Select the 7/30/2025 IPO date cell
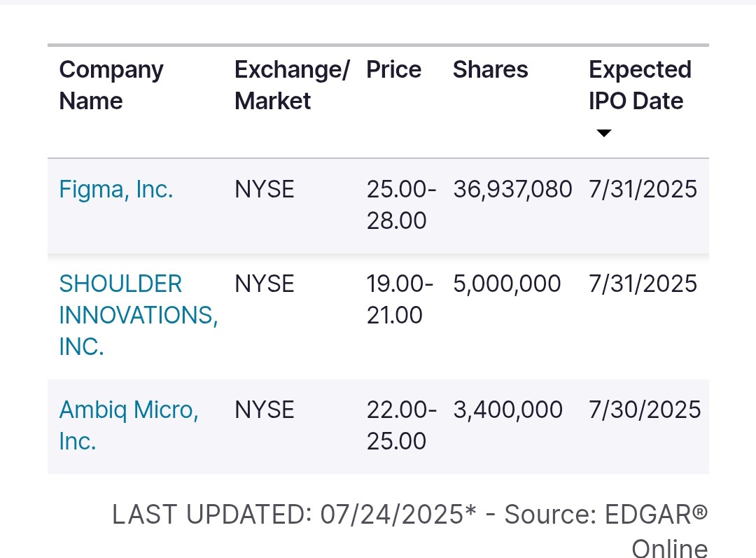 [x=645, y=410]
